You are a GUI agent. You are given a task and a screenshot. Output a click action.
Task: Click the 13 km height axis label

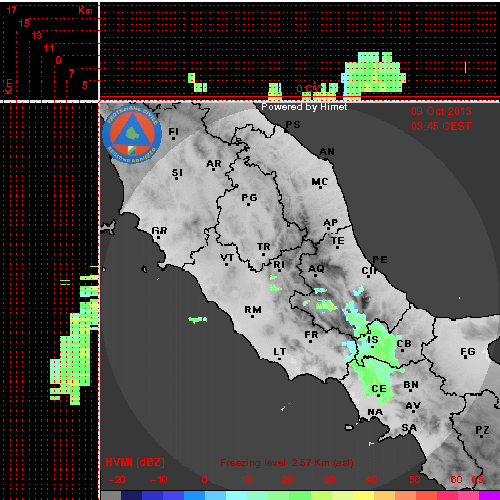pos(37,35)
